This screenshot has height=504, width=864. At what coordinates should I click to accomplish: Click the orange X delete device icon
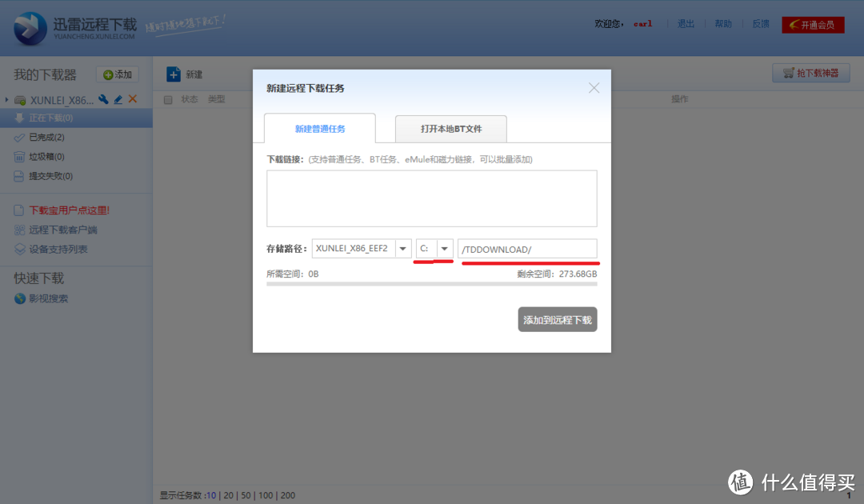(133, 99)
